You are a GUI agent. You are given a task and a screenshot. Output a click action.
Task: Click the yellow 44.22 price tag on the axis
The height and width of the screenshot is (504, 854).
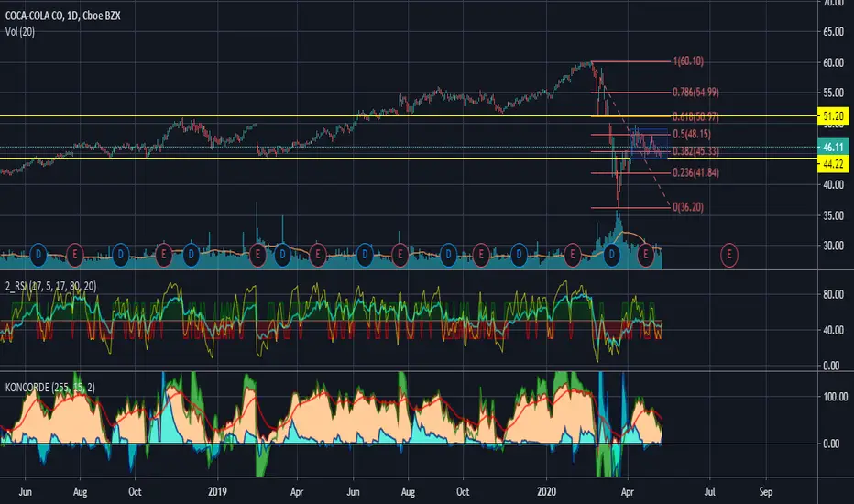[x=833, y=164]
